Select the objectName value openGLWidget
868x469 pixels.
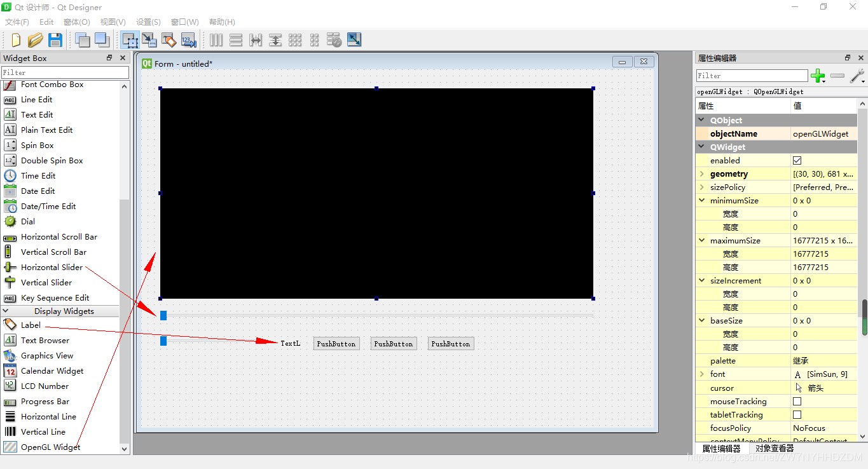coord(823,133)
